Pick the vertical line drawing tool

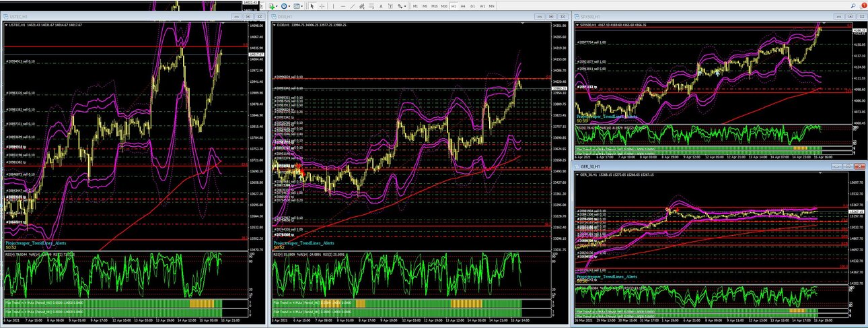tap(334, 6)
